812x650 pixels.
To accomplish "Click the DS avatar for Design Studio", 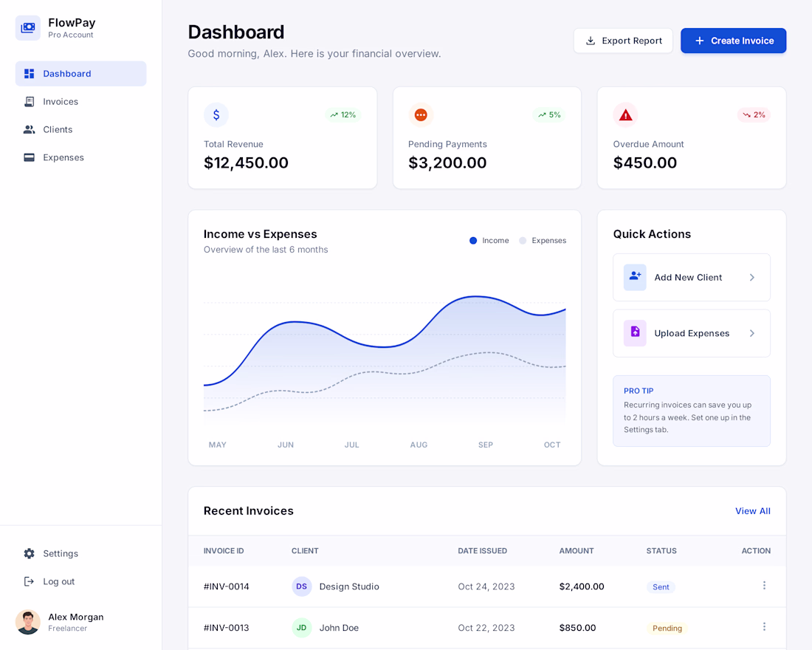I will tap(301, 586).
